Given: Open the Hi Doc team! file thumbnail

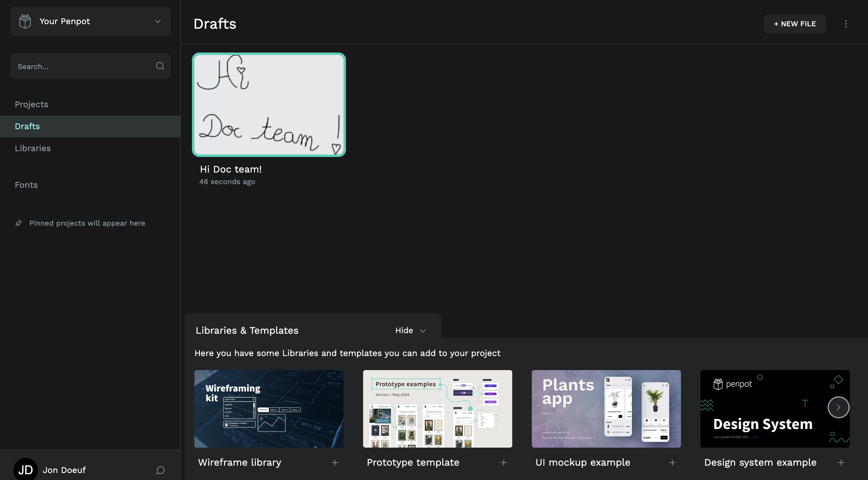Looking at the screenshot, I should (x=269, y=105).
